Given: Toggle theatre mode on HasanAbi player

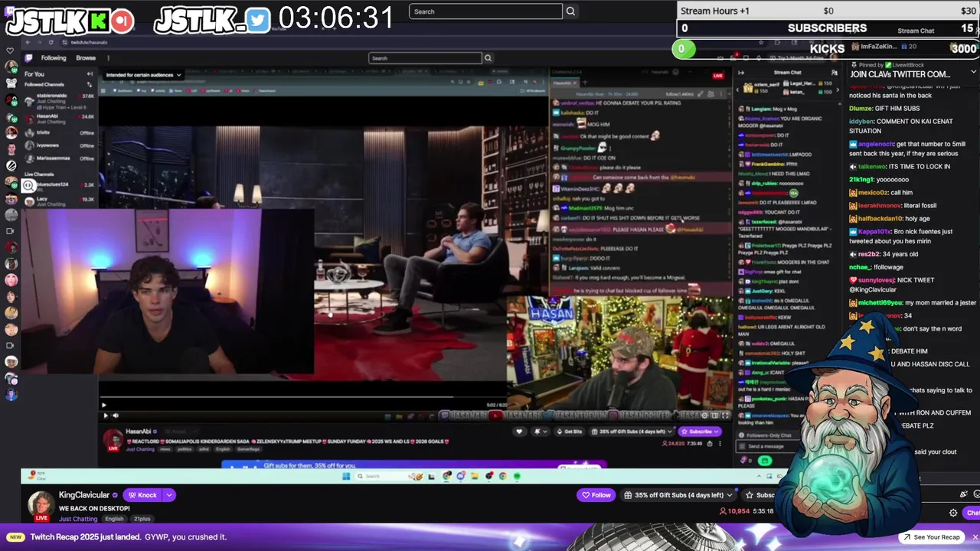Looking at the screenshot, I should [x=714, y=416].
